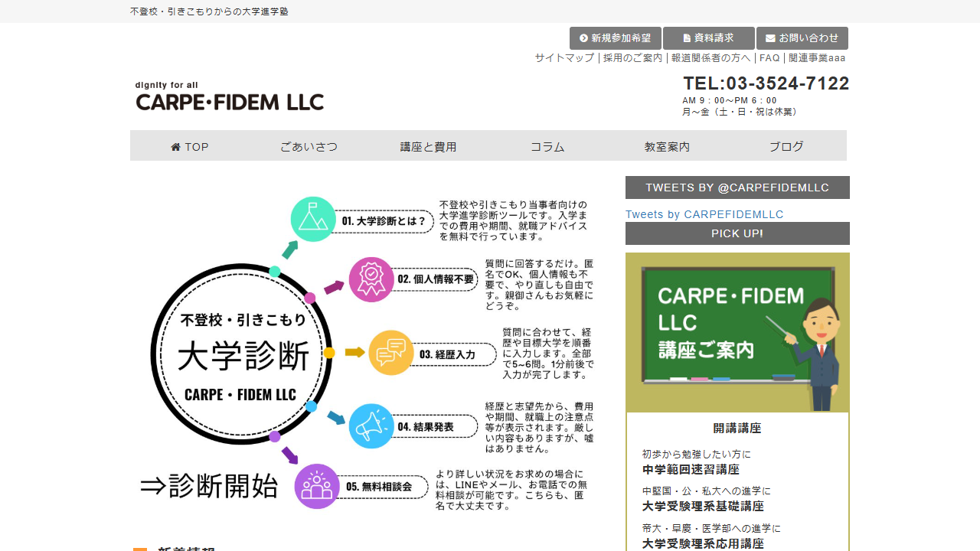Click 01. 大学診断とは？ label
This screenshot has width=980, height=551.
tap(384, 221)
